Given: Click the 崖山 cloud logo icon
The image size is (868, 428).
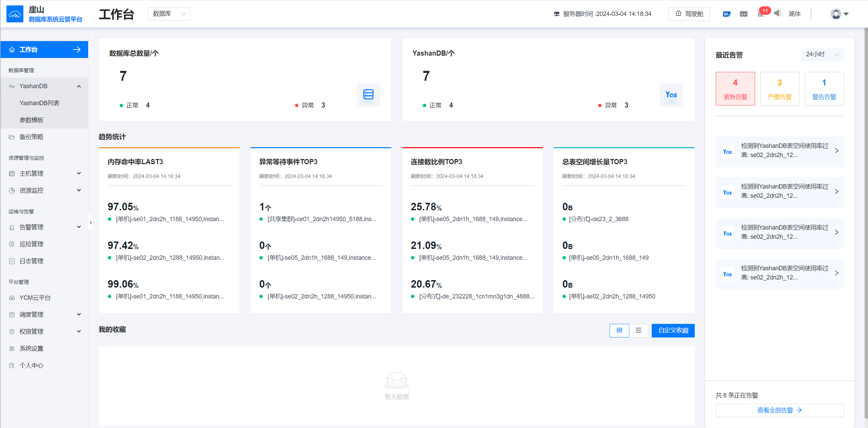Looking at the screenshot, I should click(x=15, y=14).
